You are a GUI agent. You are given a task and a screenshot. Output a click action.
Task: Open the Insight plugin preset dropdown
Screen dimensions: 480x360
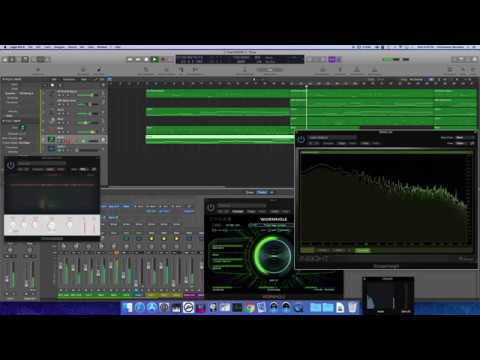click(x=332, y=137)
